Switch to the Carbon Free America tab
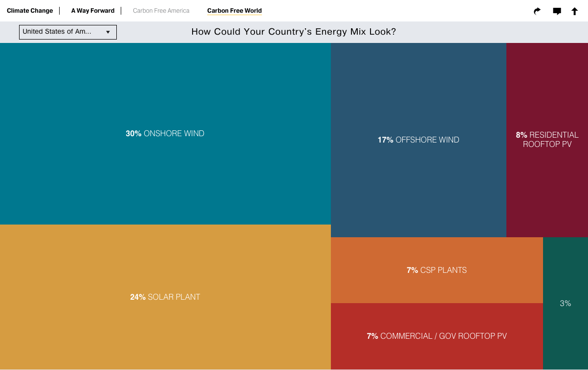 [x=161, y=10]
